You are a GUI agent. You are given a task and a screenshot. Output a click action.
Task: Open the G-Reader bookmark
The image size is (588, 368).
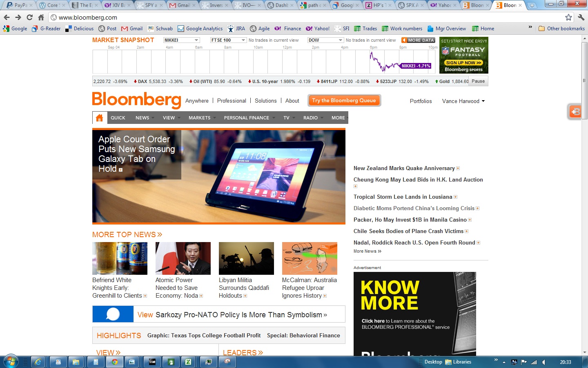coord(46,29)
